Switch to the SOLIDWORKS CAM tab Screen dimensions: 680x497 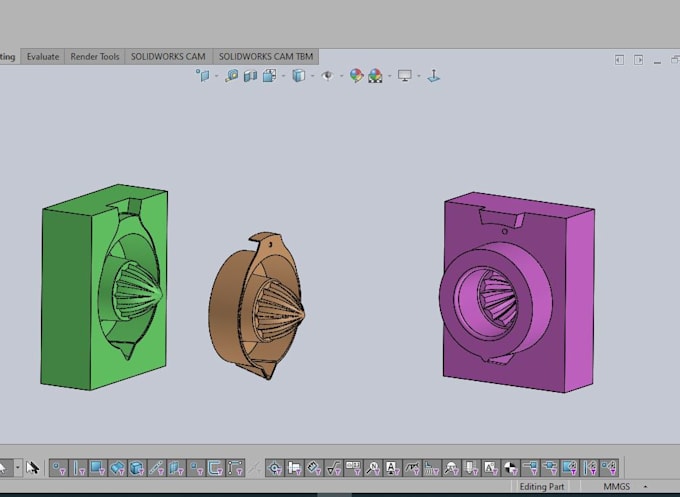tap(168, 56)
